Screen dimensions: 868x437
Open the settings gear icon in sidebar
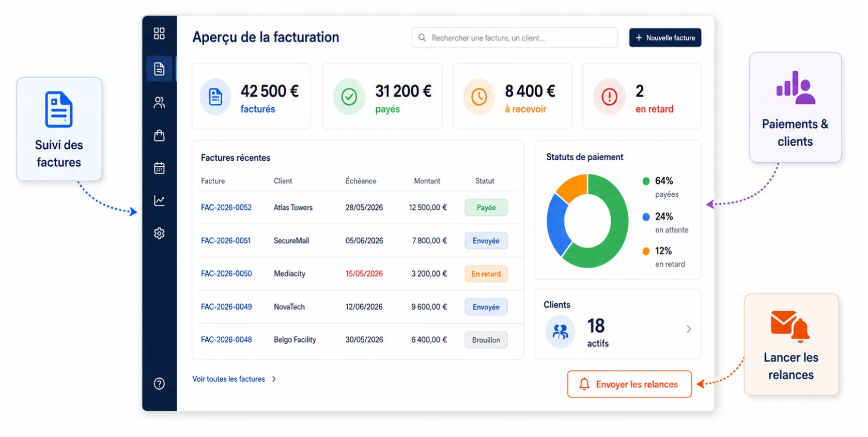pos(159,233)
